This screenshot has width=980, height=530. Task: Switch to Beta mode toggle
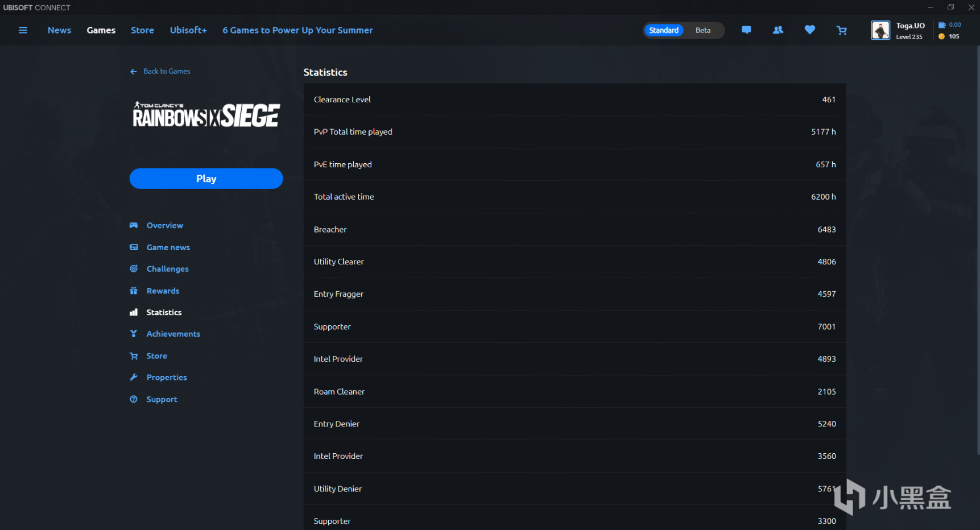(703, 30)
